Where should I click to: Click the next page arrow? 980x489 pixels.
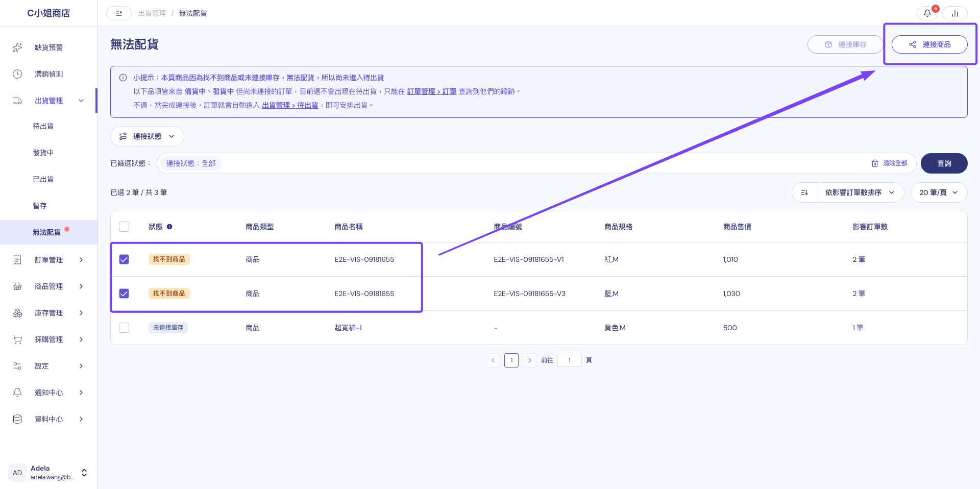pyautogui.click(x=530, y=360)
